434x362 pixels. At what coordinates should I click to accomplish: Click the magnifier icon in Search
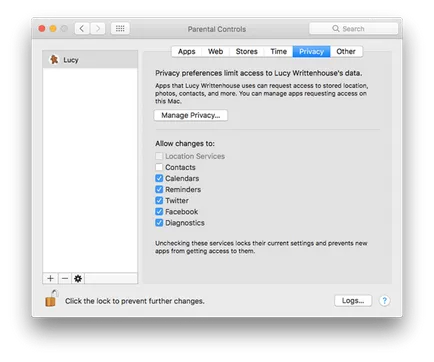[336, 29]
